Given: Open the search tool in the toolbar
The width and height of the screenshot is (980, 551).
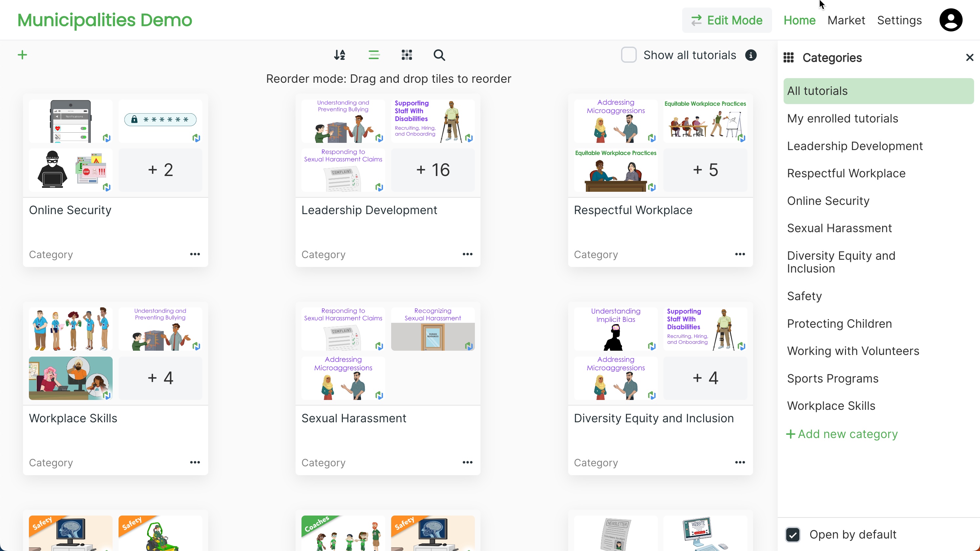Looking at the screenshot, I should (439, 55).
